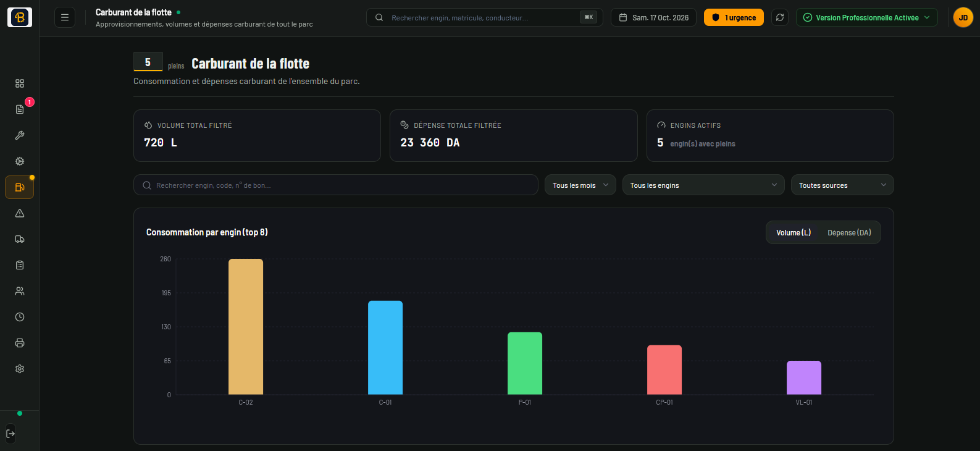This screenshot has height=451, width=980.
Task: Toggle the hamburger menu button
Action: 65,17
